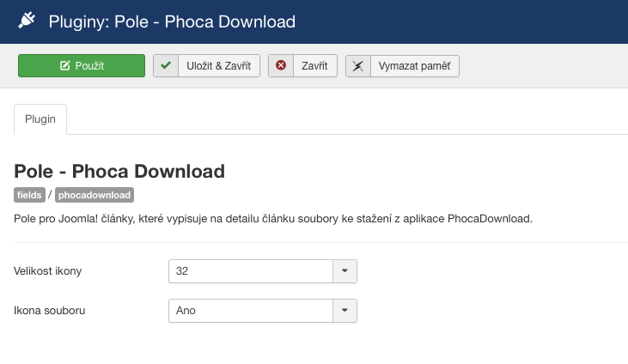This screenshot has height=364, width=628.
Task: Click the plug icon in header
Action: (27, 21)
